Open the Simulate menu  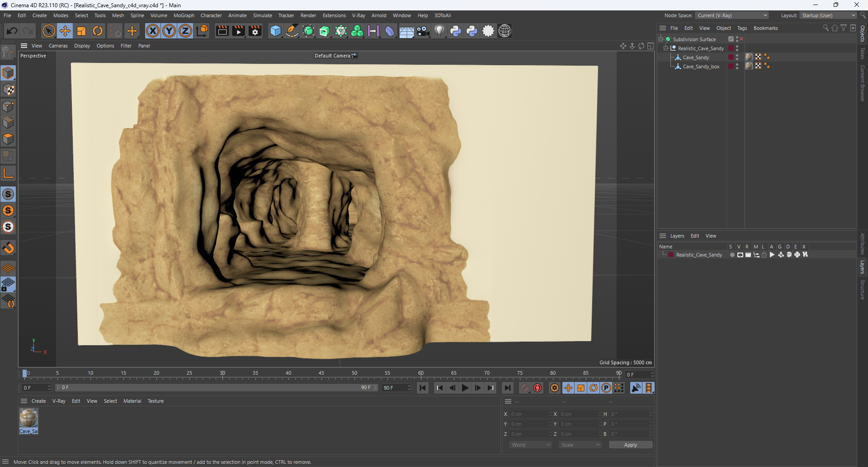pyautogui.click(x=262, y=15)
